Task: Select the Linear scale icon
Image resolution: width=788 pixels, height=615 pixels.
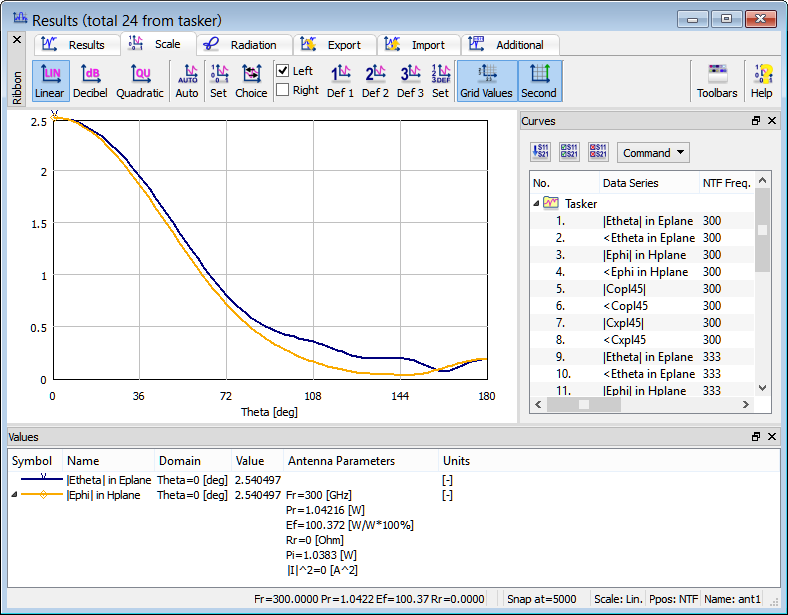Action: coord(49,81)
